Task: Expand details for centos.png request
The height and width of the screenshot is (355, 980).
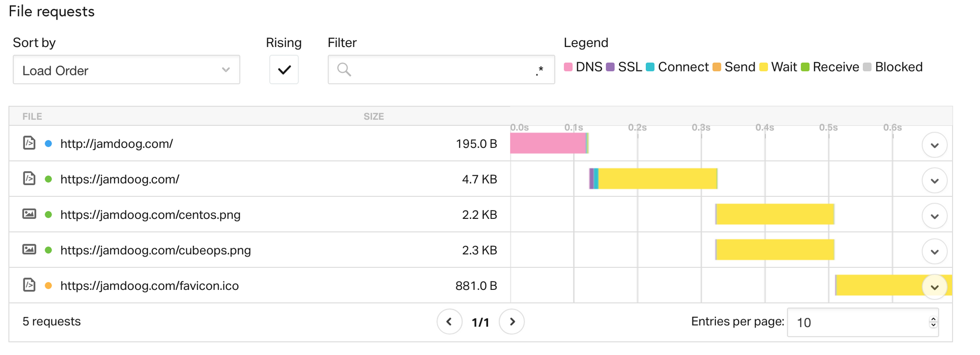Action: pyautogui.click(x=934, y=216)
